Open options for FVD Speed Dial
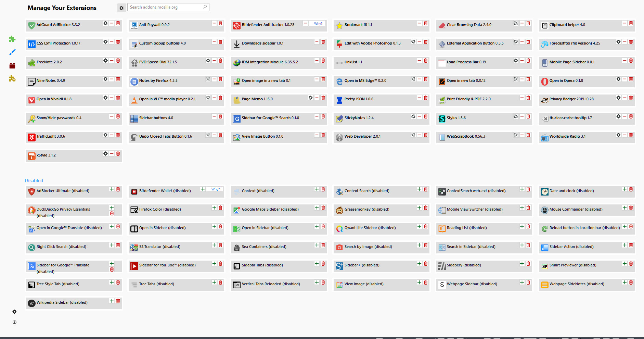Viewport: 644px width, 339px height. [208, 61]
